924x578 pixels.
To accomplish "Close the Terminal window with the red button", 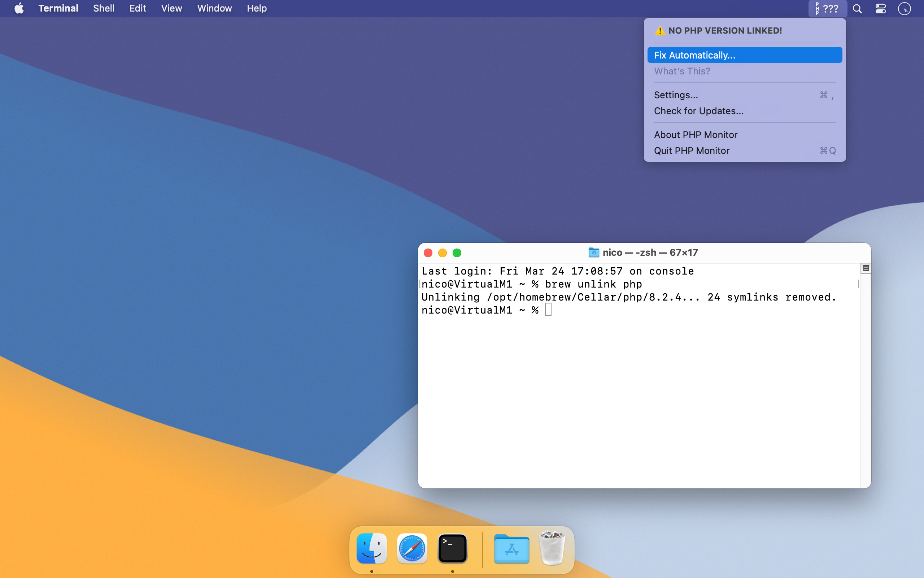I will pyautogui.click(x=428, y=253).
